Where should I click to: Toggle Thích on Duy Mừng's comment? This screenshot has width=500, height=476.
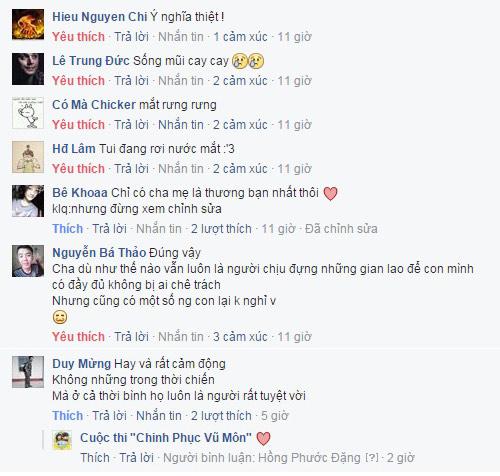(x=68, y=416)
